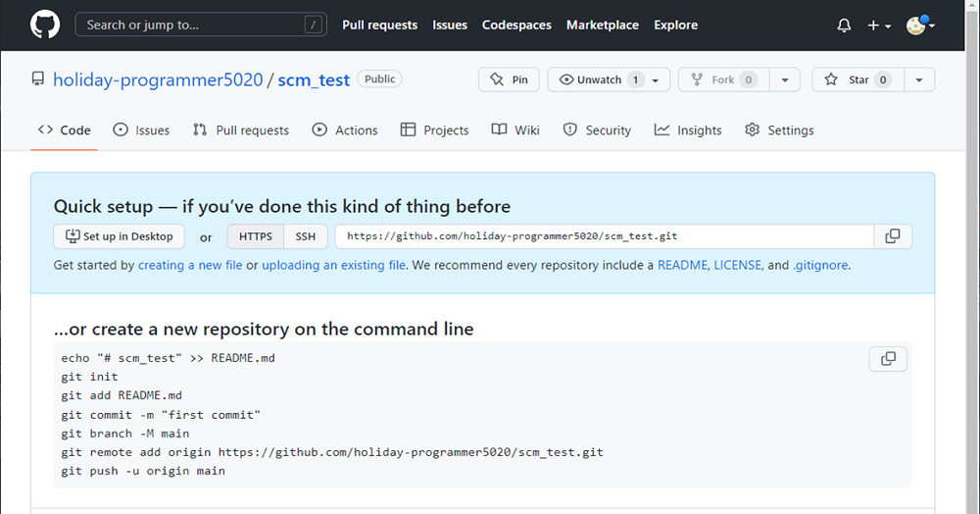Click the repository book icon beside owner name

coord(38,78)
